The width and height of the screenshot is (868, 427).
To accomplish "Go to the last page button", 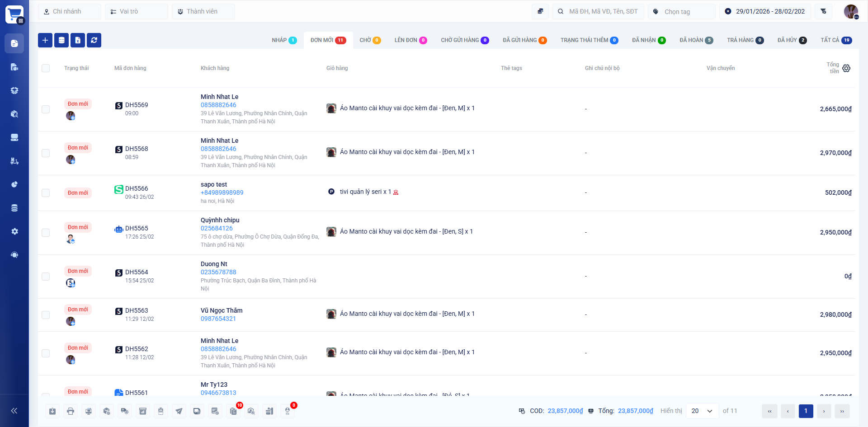I will 842,411.
